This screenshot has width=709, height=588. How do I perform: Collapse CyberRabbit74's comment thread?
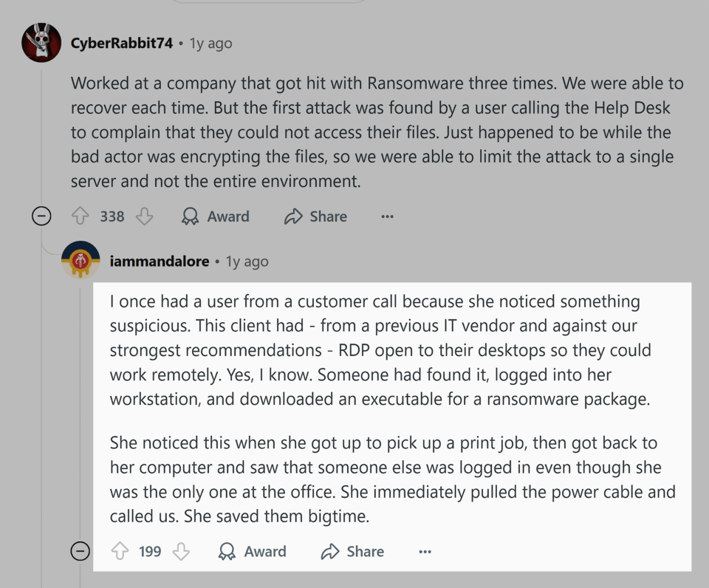point(41,216)
